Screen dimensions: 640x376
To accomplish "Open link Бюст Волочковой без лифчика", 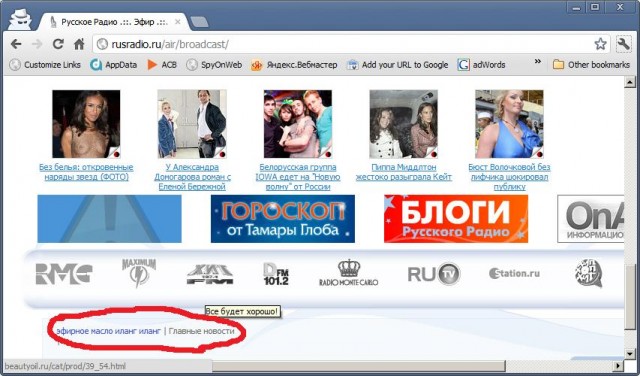I will coord(509,177).
